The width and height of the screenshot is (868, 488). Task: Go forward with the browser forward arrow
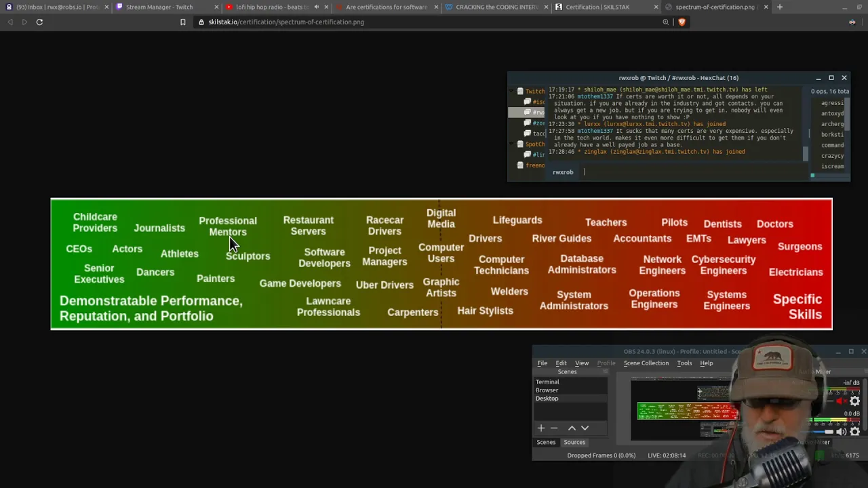coord(24,22)
